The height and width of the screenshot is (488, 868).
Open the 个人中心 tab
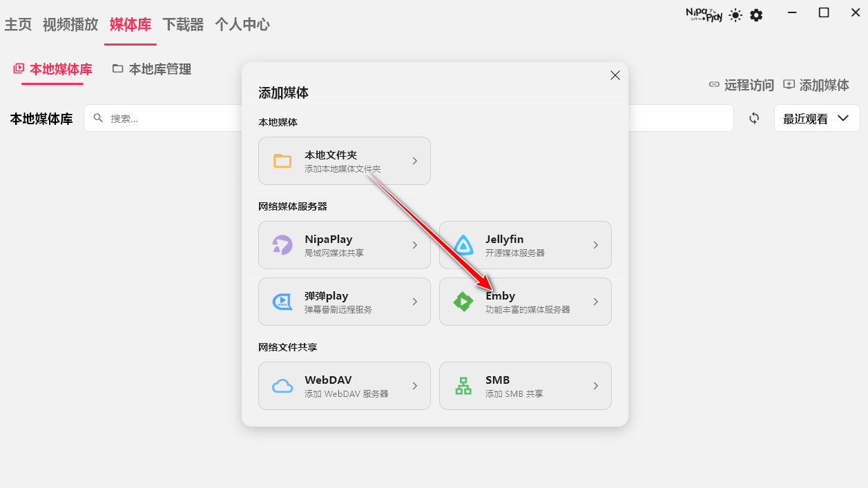click(242, 24)
